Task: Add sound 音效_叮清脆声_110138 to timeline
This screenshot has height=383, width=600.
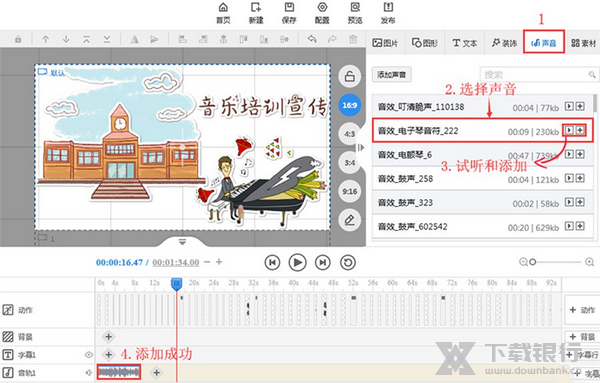Action: (580, 106)
